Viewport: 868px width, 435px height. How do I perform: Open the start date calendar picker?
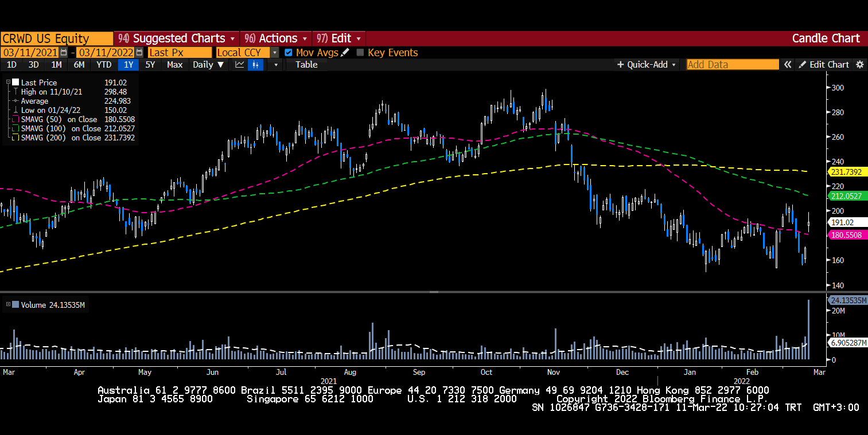[64, 52]
